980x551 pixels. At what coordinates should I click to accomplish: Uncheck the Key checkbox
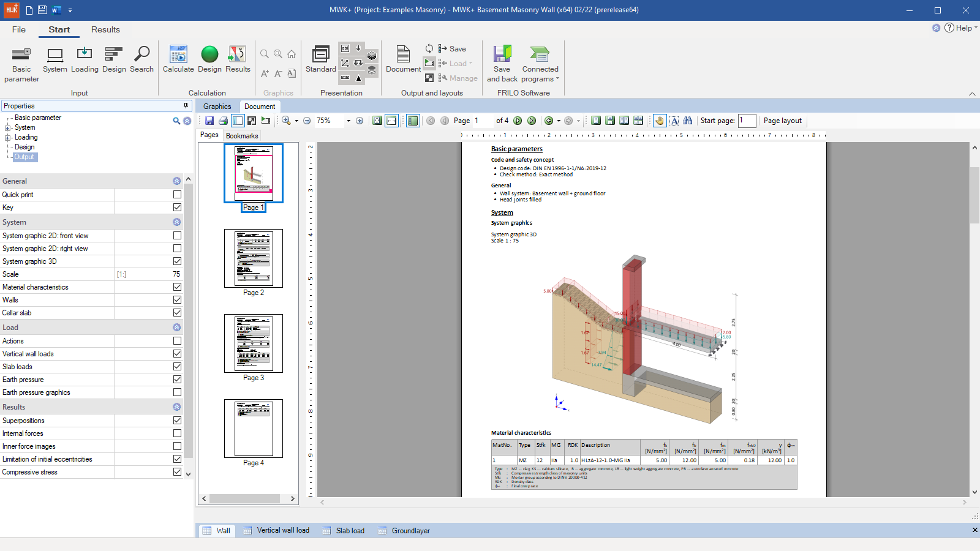point(177,208)
